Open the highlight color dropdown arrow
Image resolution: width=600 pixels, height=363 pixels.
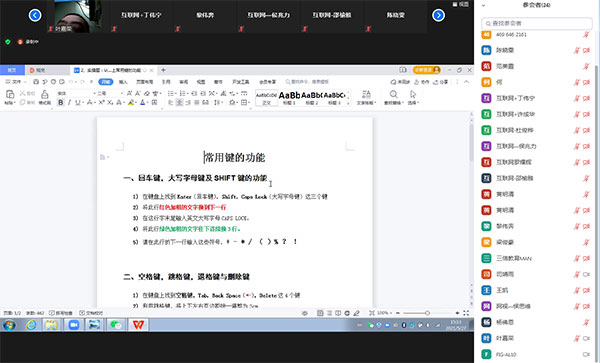[x=135, y=103]
